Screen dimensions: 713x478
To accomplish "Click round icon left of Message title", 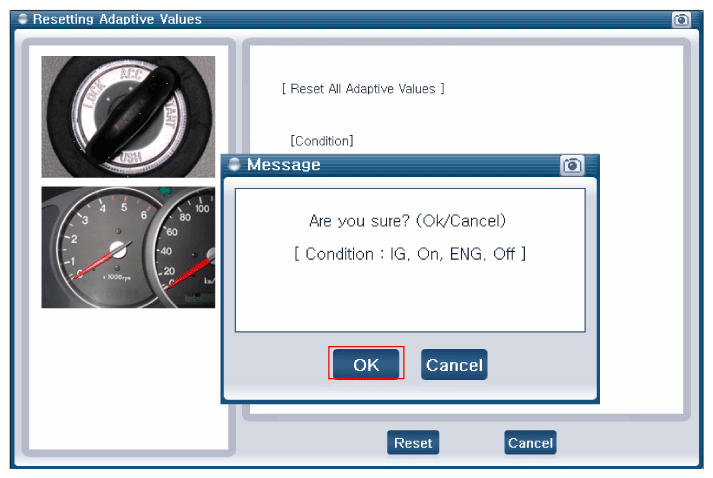I will (x=235, y=165).
